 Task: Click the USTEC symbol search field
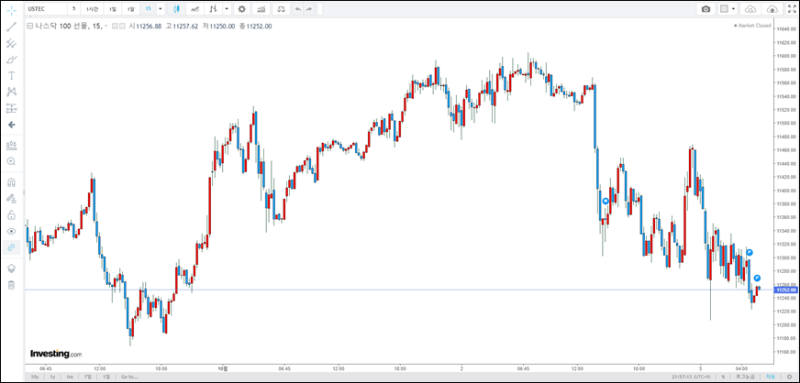pyautogui.click(x=46, y=9)
